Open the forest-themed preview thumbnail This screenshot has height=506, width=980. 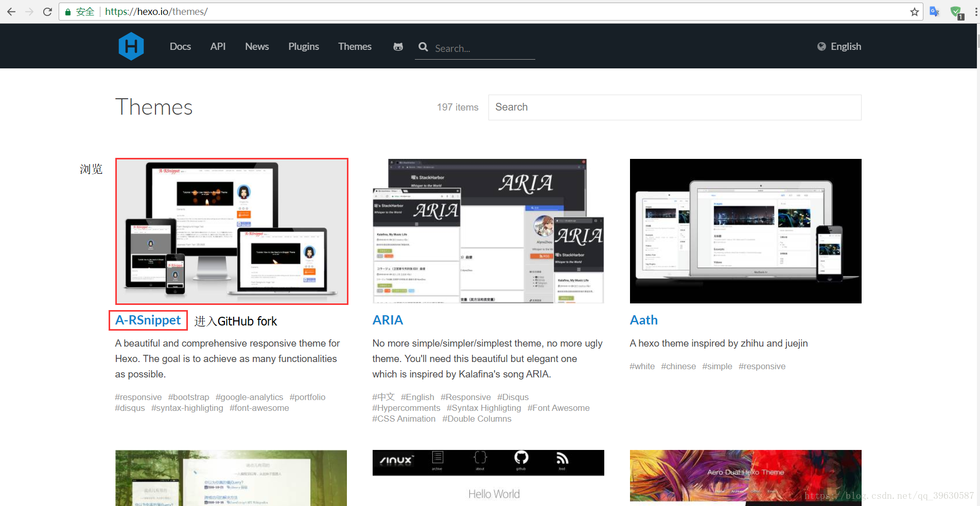pyautogui.click(x=231, y=478)
